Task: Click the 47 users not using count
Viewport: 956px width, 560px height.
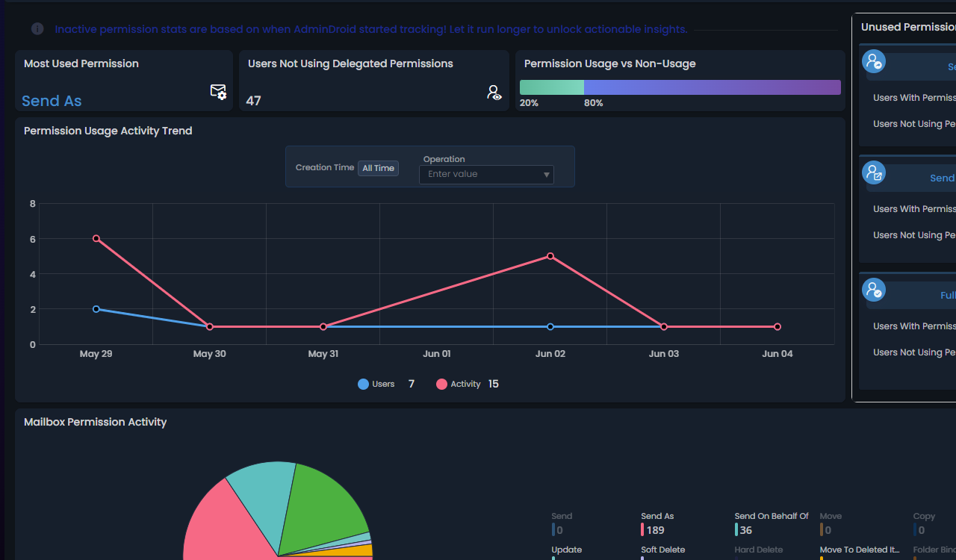Action: pyautogui.click(x=254, y=101)
